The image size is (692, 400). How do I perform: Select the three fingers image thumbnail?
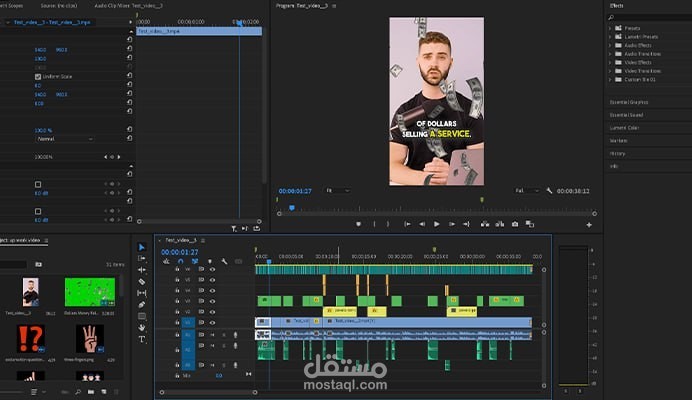90,339
